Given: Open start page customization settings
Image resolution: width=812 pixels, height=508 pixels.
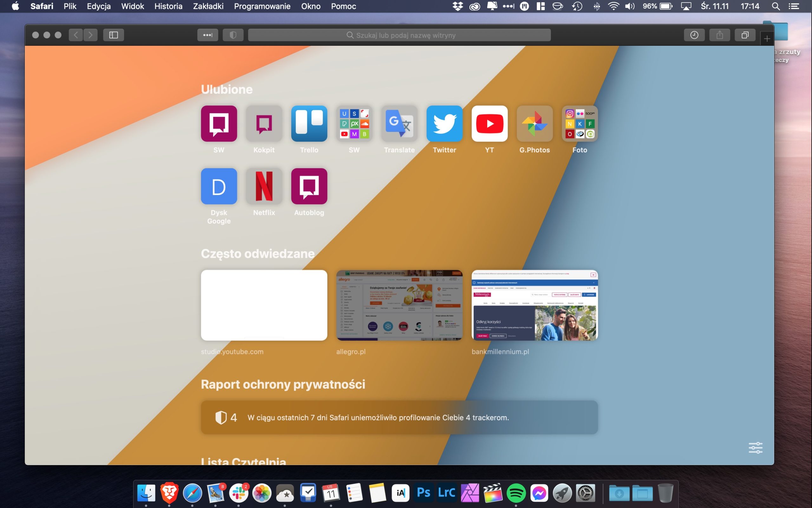Looking at the screenshot, I should [x=755, y=448].
